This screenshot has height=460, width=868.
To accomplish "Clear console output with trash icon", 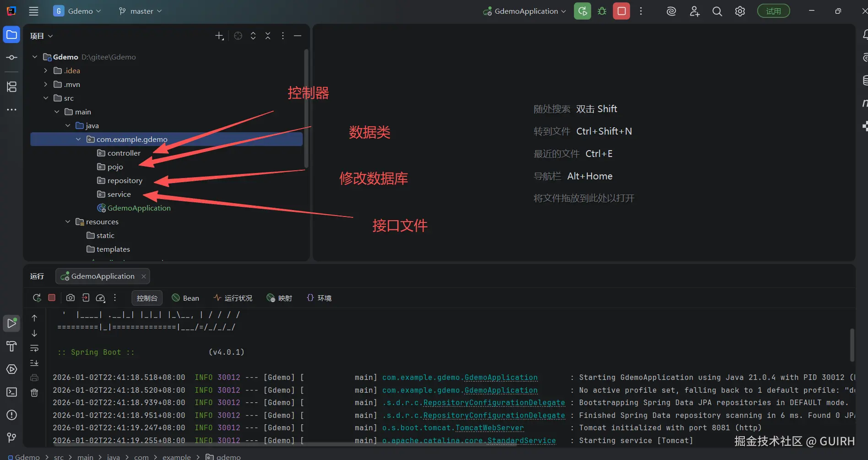I will (34, 393).
